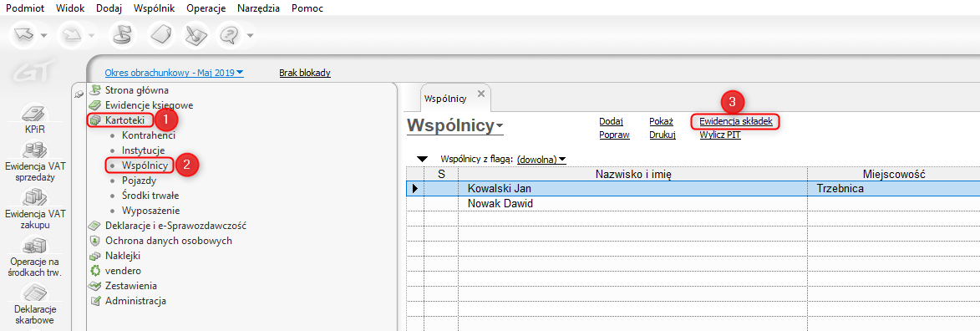Click the Back navigation arrow icon

click(23, 34)
